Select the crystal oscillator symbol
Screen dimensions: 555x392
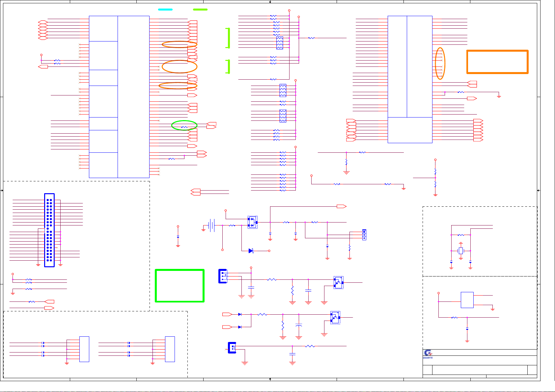click(461, 251)
